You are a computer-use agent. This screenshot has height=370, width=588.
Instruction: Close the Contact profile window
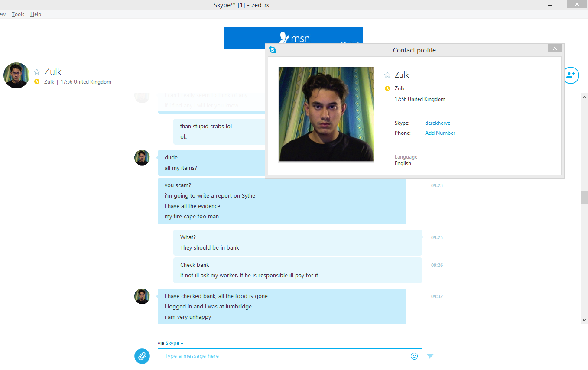pyautogui.click(x=555, y=48)
